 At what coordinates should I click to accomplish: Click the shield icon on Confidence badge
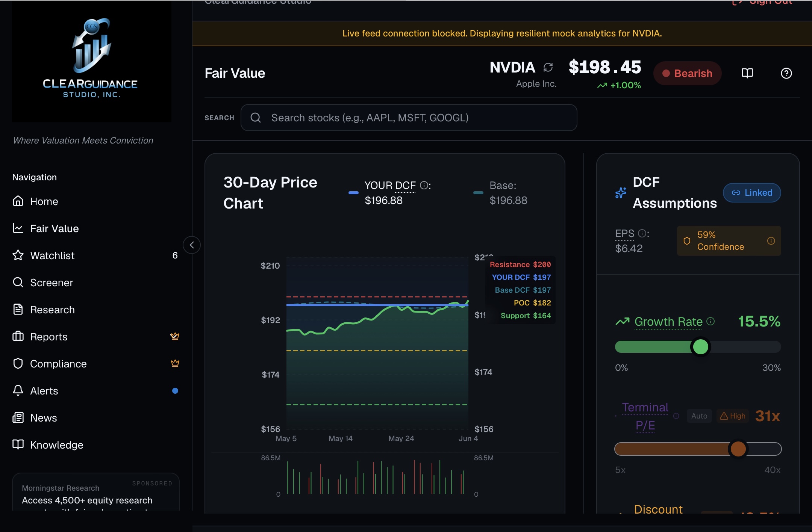[x=687, y=241]
